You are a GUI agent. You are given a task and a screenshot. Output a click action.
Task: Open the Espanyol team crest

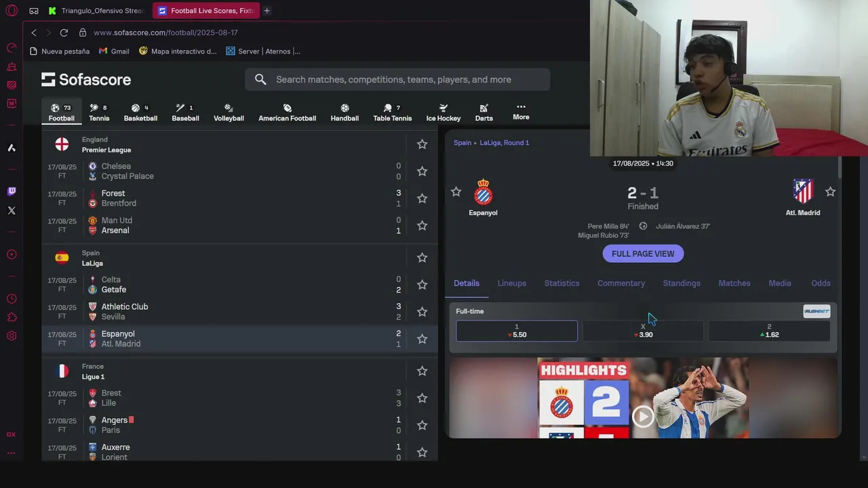click(483, 192)
